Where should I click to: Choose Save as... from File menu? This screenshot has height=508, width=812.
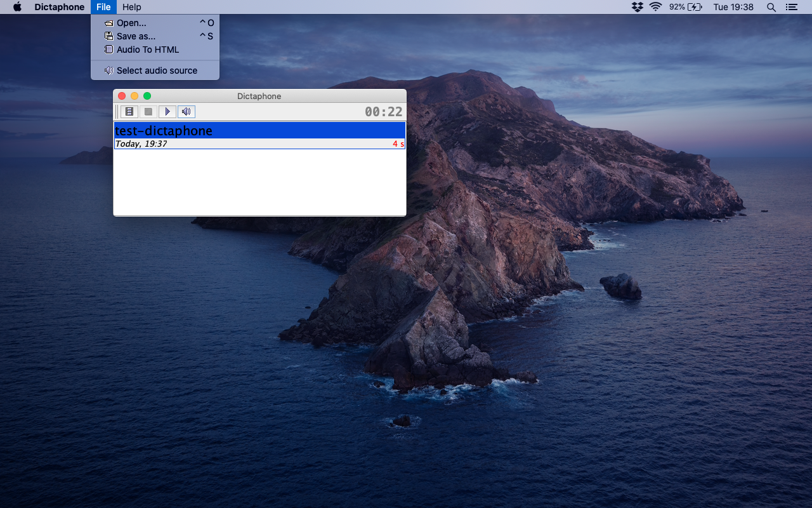pos(136,36)
